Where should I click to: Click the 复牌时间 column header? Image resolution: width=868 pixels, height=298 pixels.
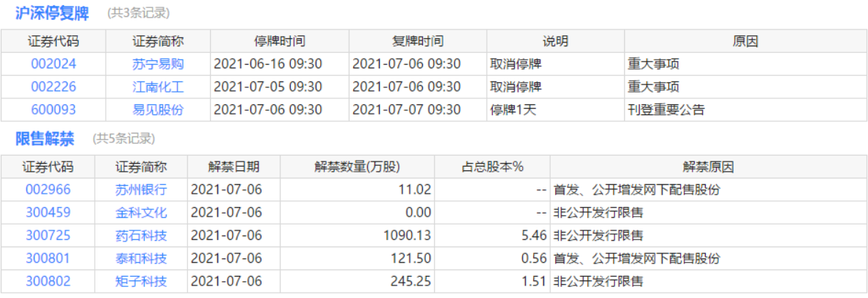point(418,41)
